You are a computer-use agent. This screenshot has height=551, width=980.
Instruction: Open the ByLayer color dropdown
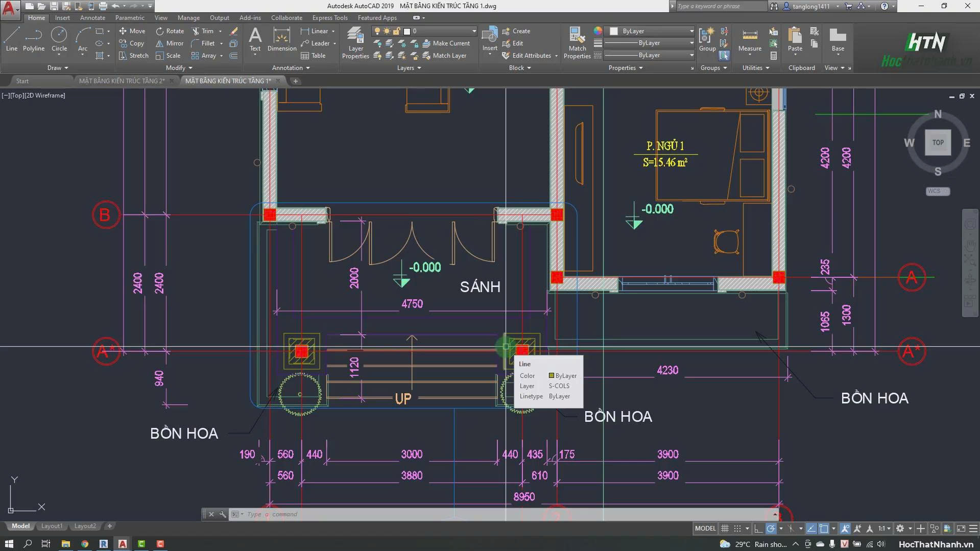tap(651, 31)
